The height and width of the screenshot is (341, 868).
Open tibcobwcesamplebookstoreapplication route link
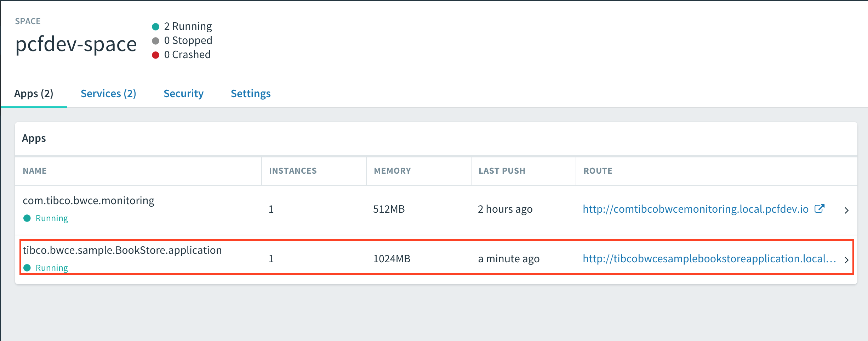[x=709, y=259]
